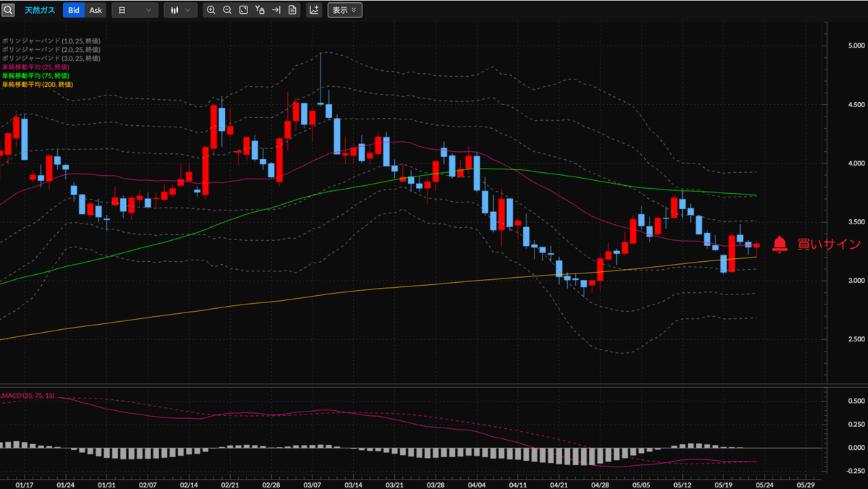Click the 買いサイン text label

pos(829,244)
